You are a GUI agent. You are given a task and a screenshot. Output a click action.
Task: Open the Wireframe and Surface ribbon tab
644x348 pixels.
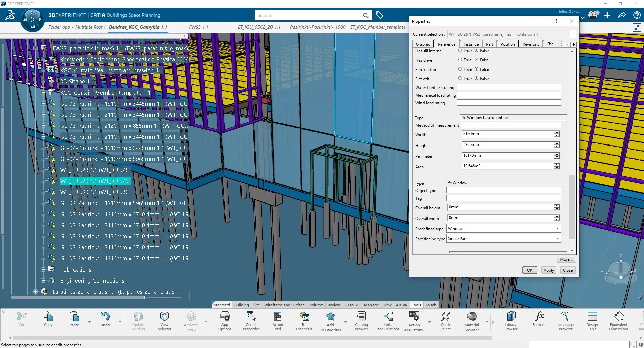click(284, 305)
